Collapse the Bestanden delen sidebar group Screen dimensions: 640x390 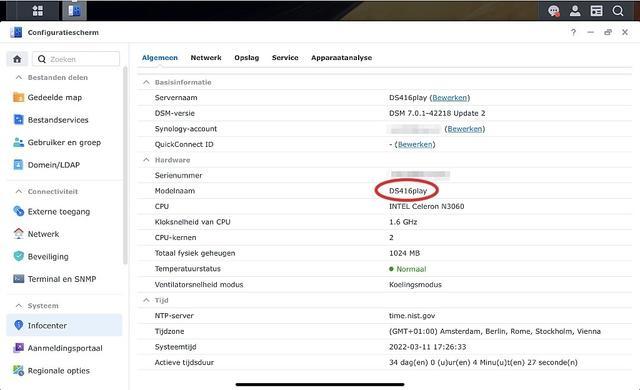19,77
